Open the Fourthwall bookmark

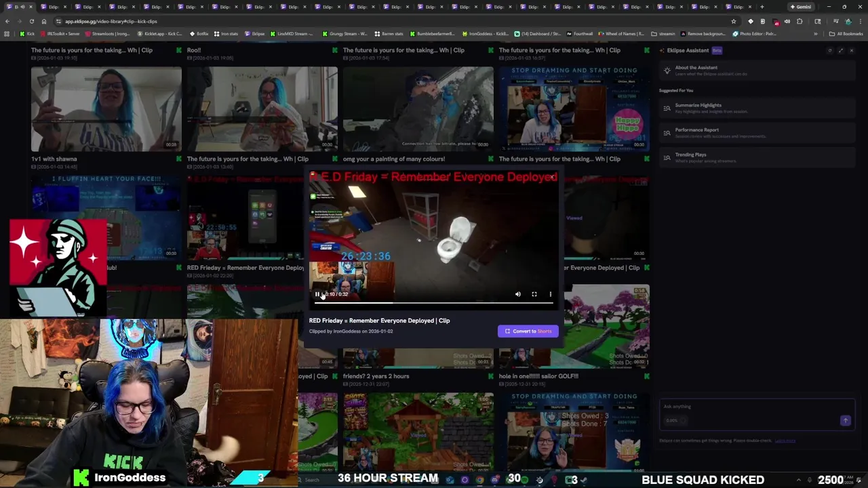pos(579,33)
